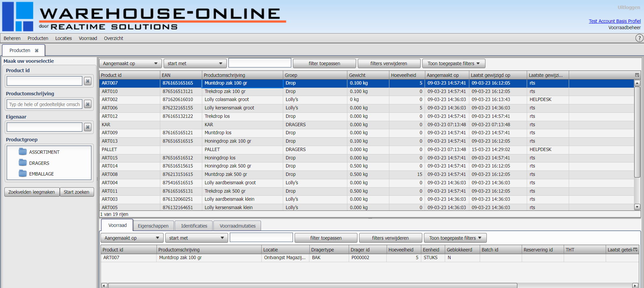
Task: Expand top 'Toon toegepaste filters' dropdown
Action: [x=454, y=63]
